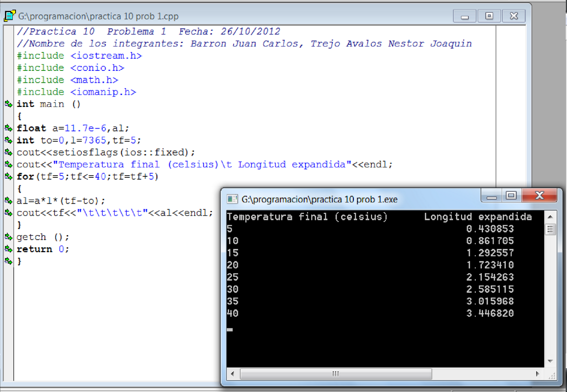Click the right arrow on console horizontal scrollbar

[x=538, y=374]
